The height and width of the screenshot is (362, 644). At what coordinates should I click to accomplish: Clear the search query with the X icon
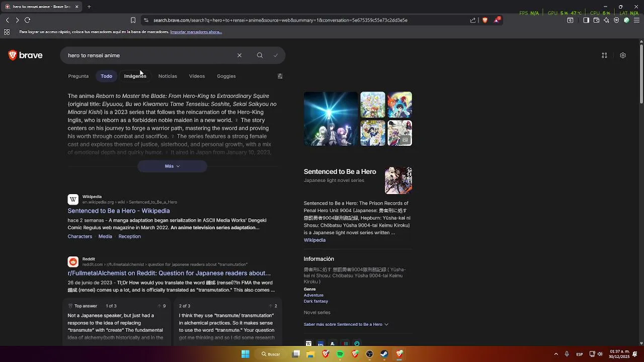pyautogui.click(x=239, y=55)
